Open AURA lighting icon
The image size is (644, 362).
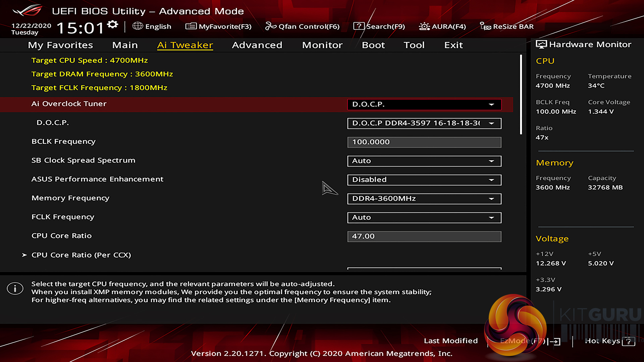[x=424, y=26]
